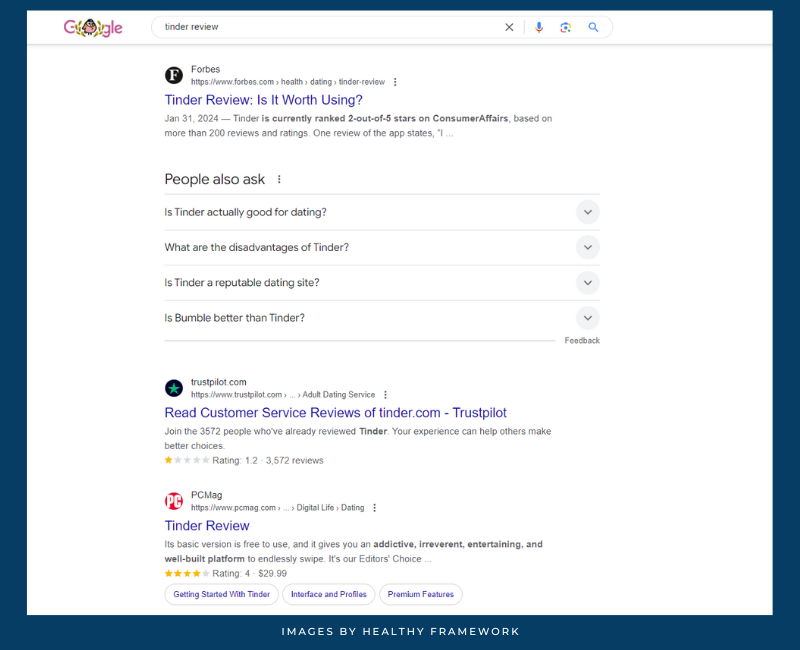This screenshot has height=650, width=800.
Task: Open three-dot menu next to Trustpilot URL
Action: pyautogui.click(x=385, y=395)
